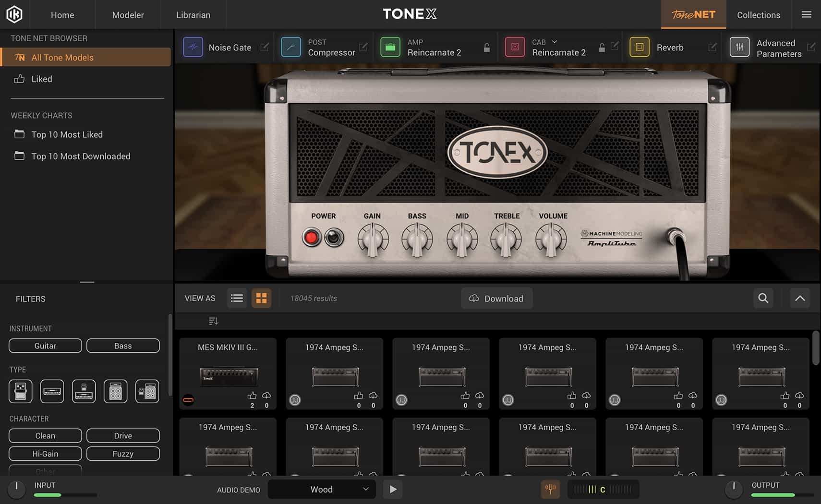The image size is (821, 504).
Task: Click the amp BASS knob
Action: 417,239
